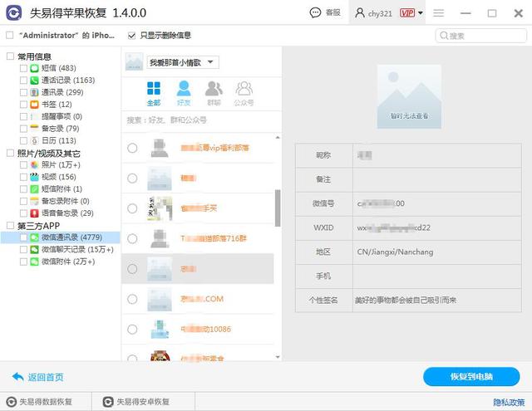Open the hamburger menu icon in title bar
This screenshot has width=532, height=411.
click(438, 13)
